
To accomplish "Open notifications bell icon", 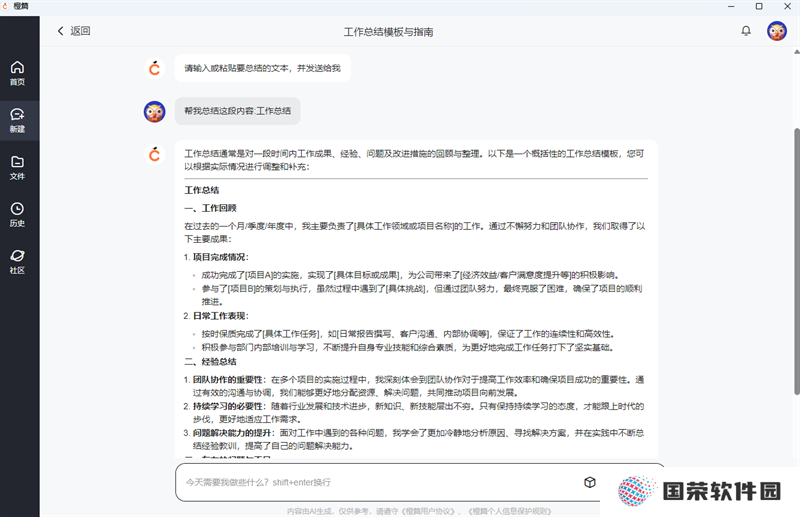I will click(746, 31).
